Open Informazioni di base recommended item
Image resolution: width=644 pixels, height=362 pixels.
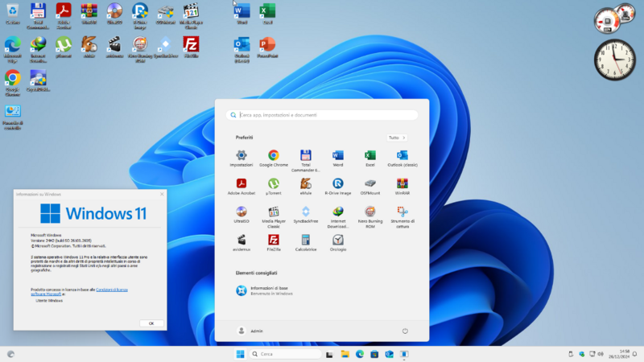[266, 290]
